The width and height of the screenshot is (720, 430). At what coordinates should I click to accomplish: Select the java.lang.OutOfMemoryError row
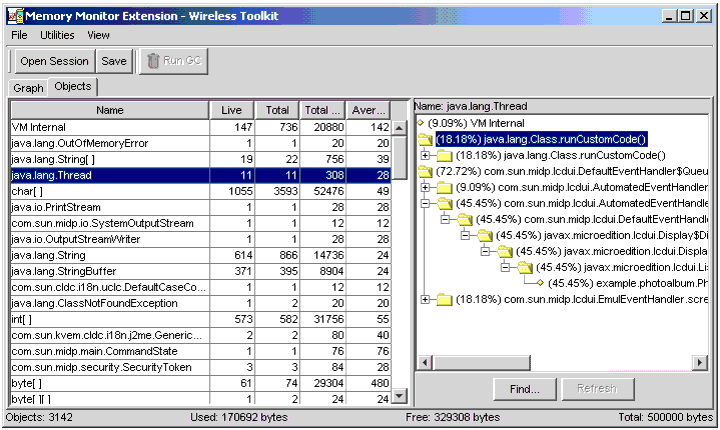(201, 143)
